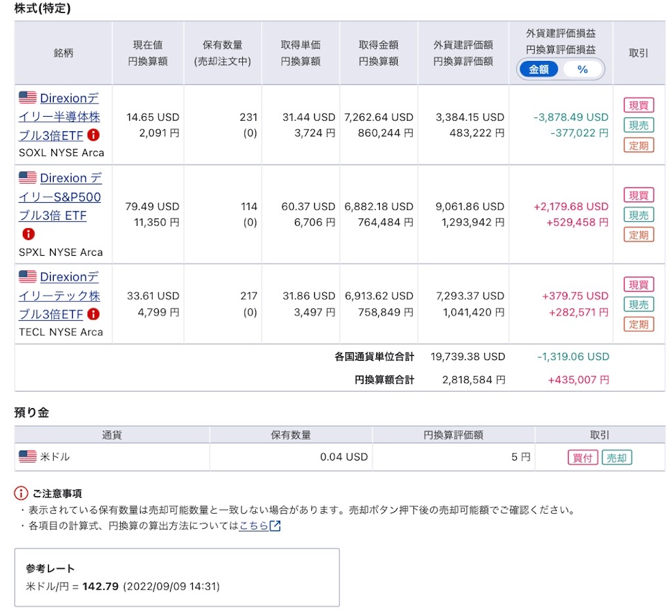This screenshot has width=672, height=616.
Task: Click 預り金 section heading
Action: click(x=31, y=412)
